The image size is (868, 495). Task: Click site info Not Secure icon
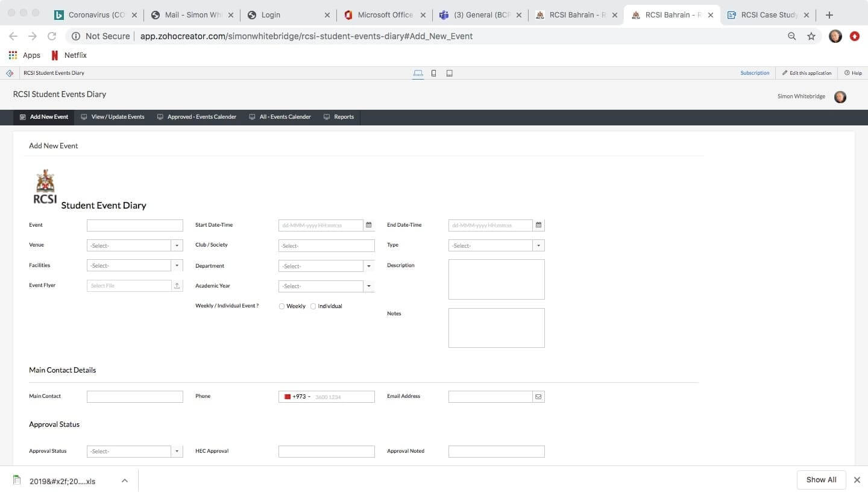[x=76, y=36]
